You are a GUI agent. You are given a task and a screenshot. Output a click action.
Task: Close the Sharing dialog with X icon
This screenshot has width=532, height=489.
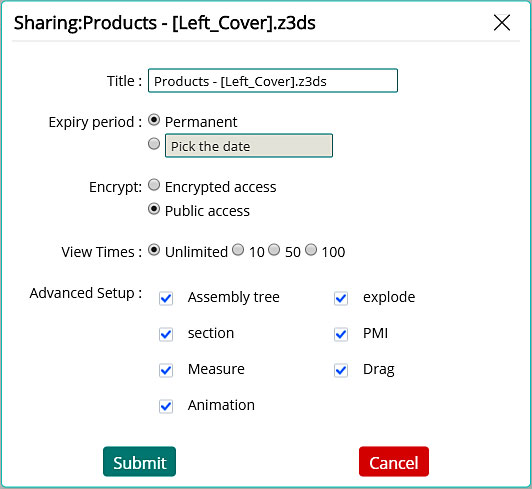[502, 23]
